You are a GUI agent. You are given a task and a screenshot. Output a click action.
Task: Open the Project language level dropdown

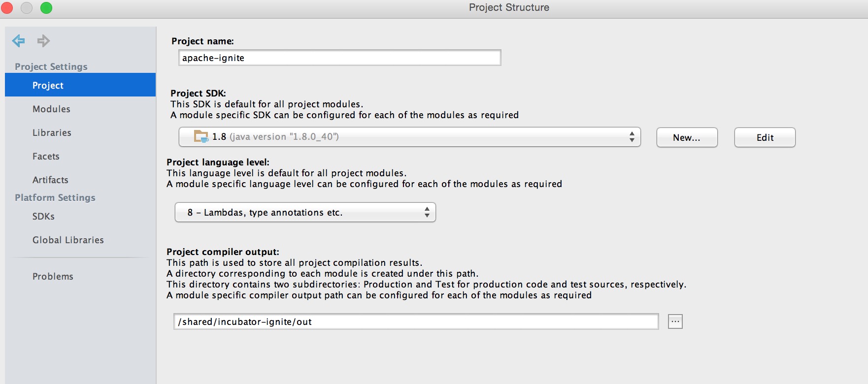[x=305, y=212]
